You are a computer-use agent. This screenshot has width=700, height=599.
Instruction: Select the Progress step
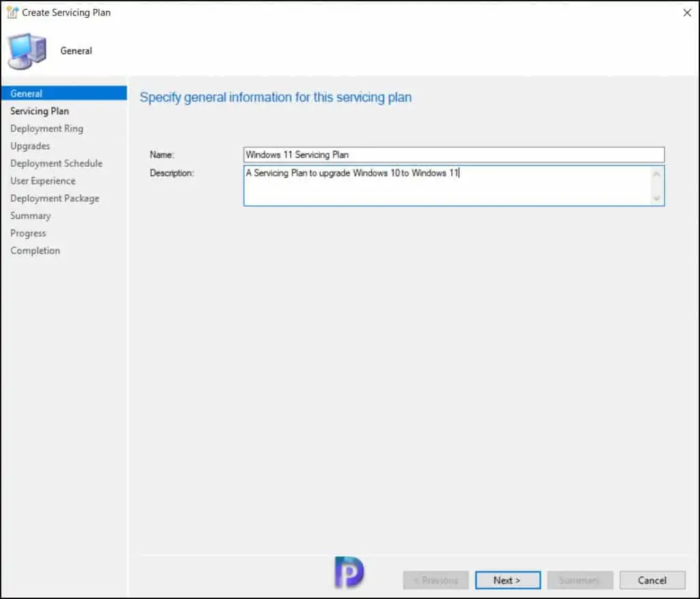27,233
